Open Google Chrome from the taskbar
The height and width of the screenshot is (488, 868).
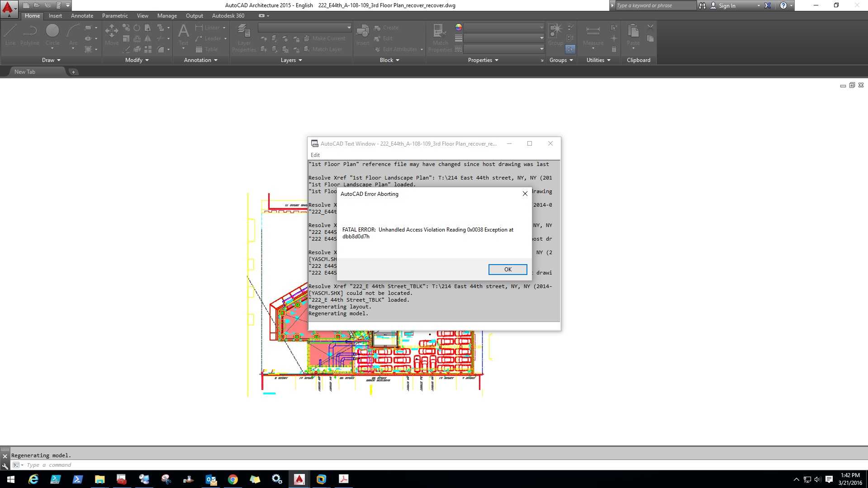point(232,479)
